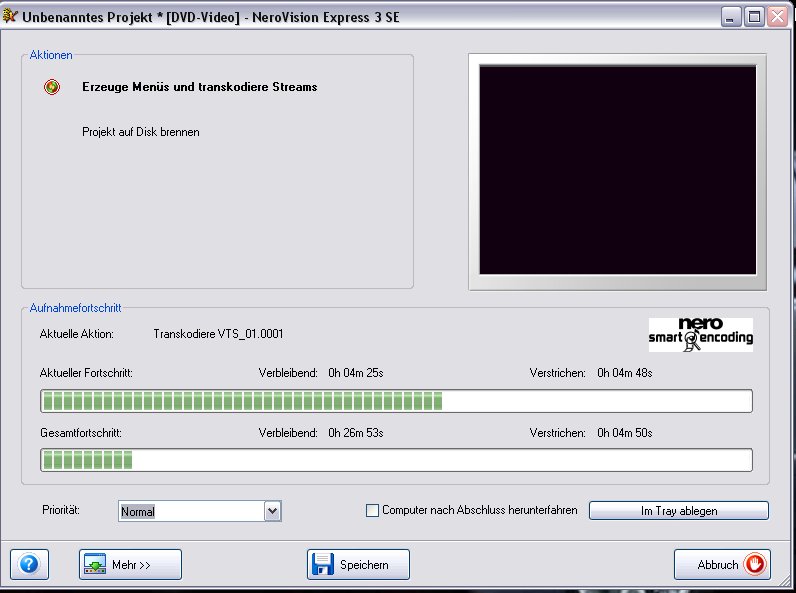Viewport: 796px width, 593px height.
Task: Click the Aktueller Fortschritt progress bar
Action: 396,401
